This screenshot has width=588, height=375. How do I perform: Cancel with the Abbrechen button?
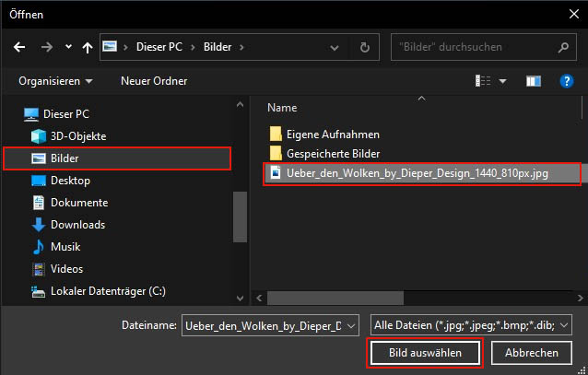tap(531, 353)
